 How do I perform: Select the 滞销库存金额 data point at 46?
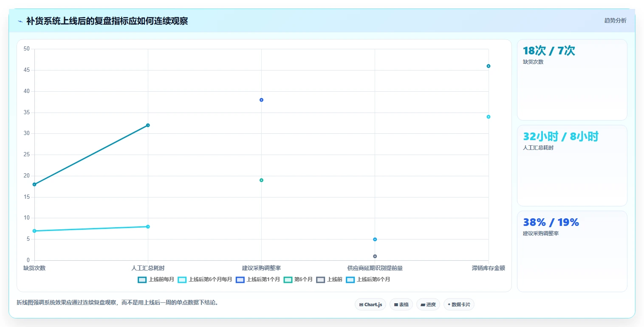point(489,66)
